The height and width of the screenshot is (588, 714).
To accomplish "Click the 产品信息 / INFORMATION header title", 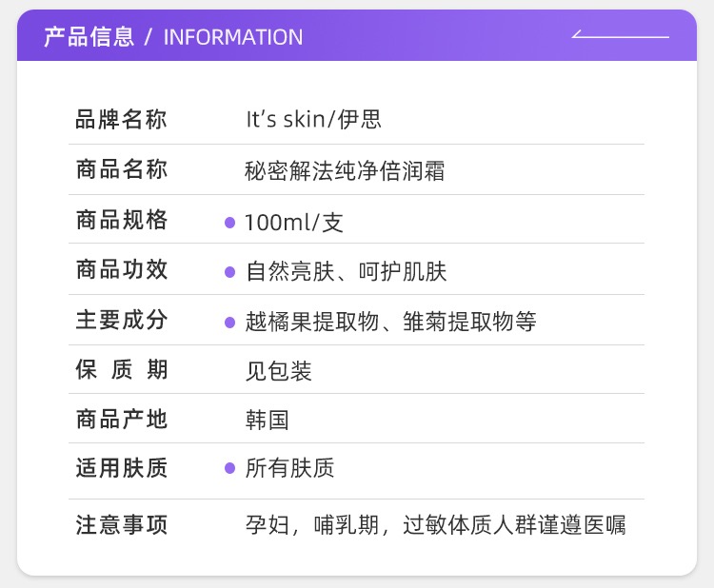I will tap(173, 37).
